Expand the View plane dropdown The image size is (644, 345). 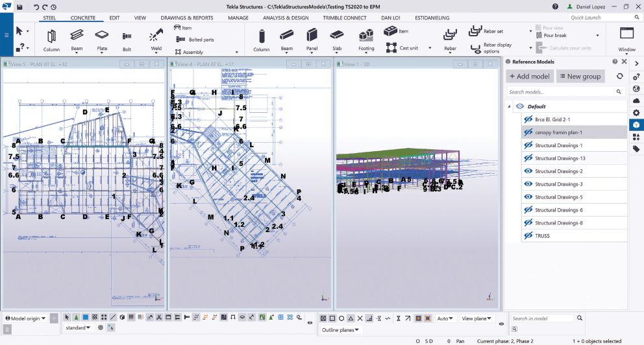click(x=477, y=318)
